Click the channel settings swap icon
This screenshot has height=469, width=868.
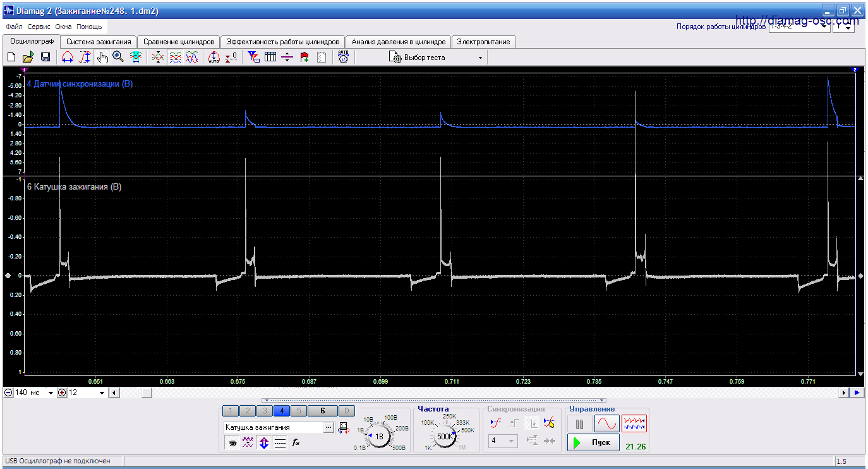coord(343,427)
